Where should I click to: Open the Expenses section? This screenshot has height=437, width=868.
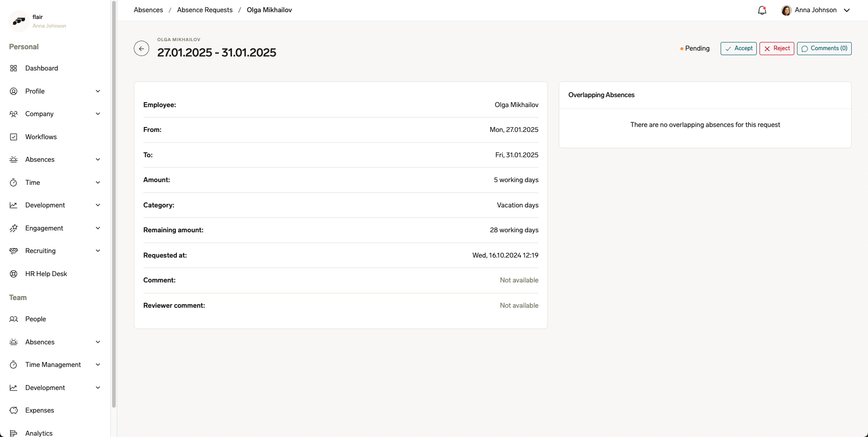tap(39, 410)
